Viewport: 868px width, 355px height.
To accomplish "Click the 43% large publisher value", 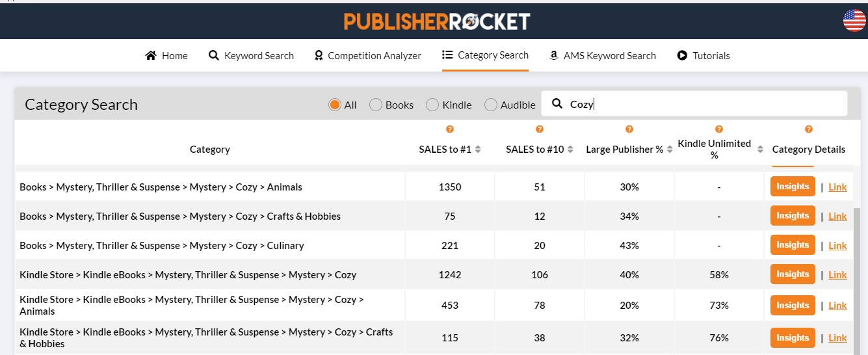I will (x=629, y=246).
